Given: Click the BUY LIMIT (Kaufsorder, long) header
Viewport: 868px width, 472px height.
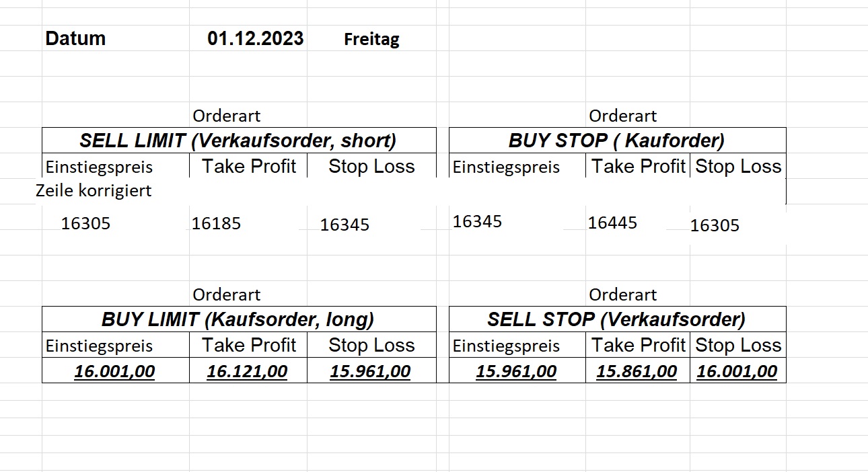Looking at the screenshot, I should click(238, 319).
